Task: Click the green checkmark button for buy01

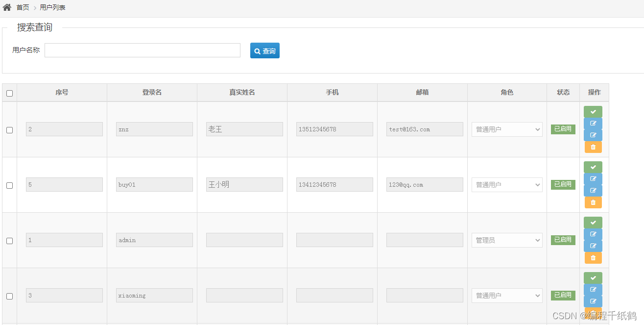Action: pyautogui.click(x=593, y=167)
